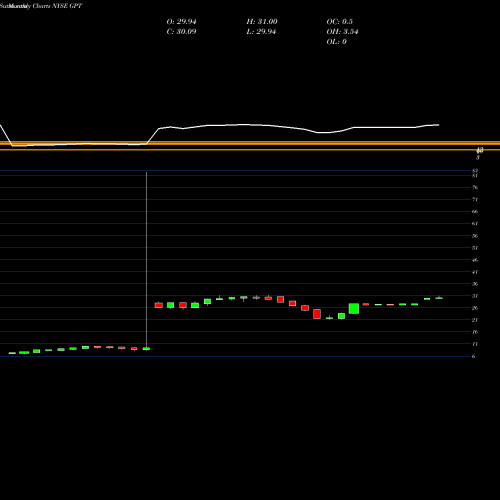The width and height of the screenshot is (500, 500).
Task: Select the open price 'O: 29.94'
Action: click(181, 22)
